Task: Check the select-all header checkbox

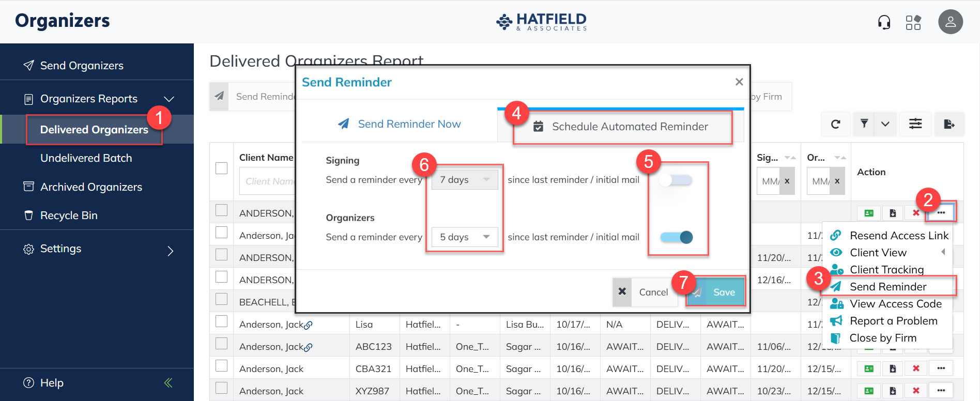Action: [221, 168]
